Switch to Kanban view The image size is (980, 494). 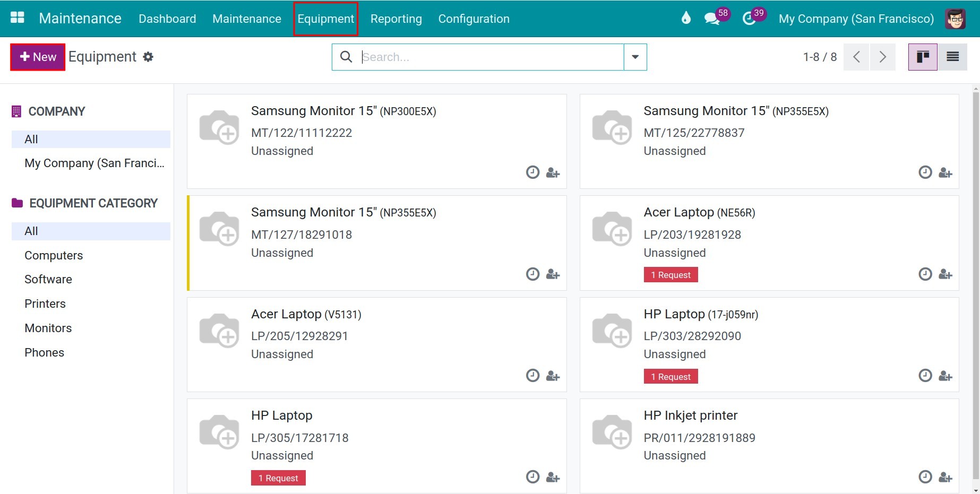[x=923, y=57]
